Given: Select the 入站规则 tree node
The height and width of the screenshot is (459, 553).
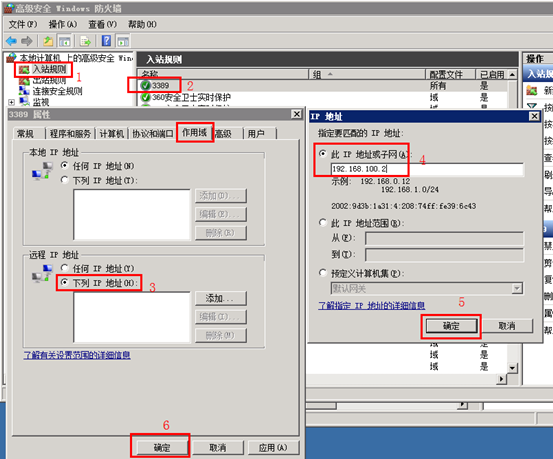Looking at the screenshot, I should point(49,69).
